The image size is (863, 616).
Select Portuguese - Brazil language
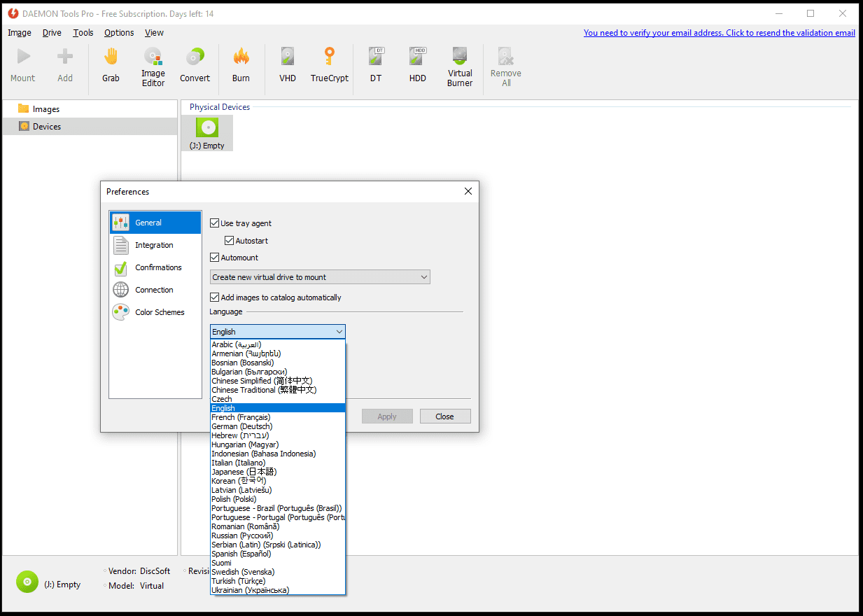tap(278, 508)
